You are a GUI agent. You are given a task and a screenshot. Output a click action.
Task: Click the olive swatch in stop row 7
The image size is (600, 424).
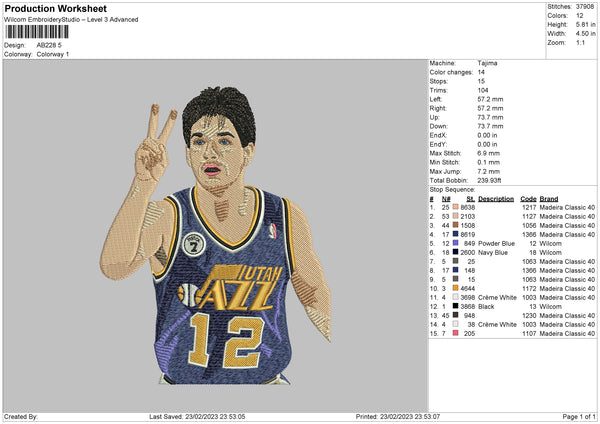(455, 261)
